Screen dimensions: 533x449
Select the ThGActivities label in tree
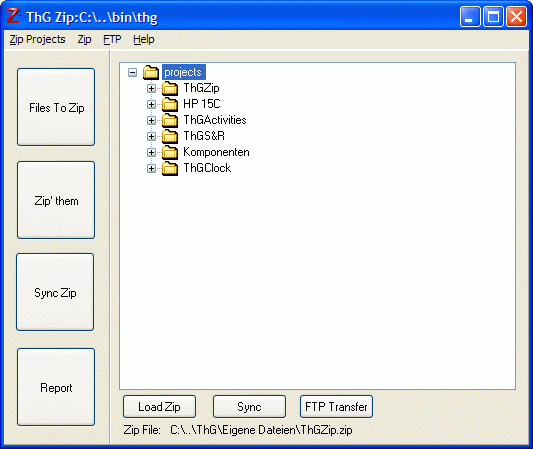215,120
